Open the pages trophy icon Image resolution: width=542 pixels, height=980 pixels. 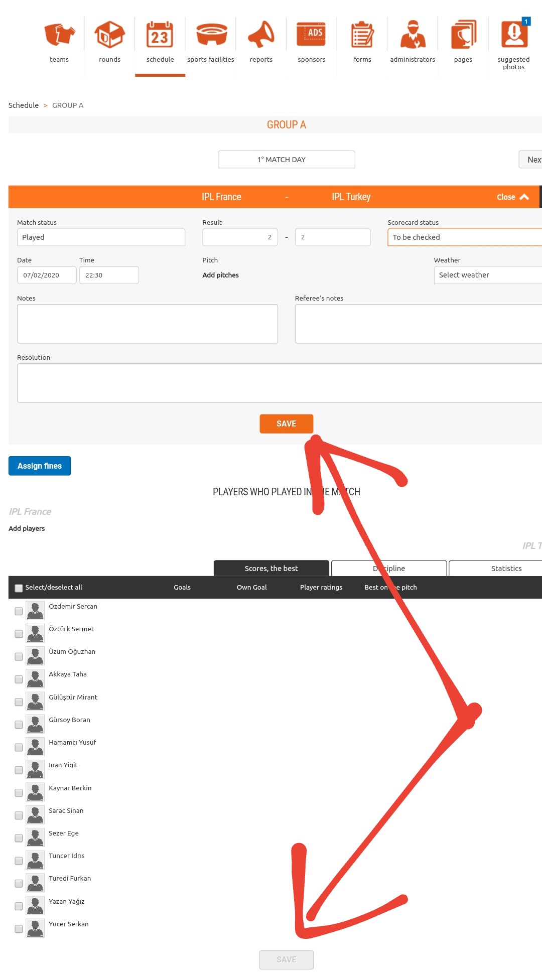463,35
